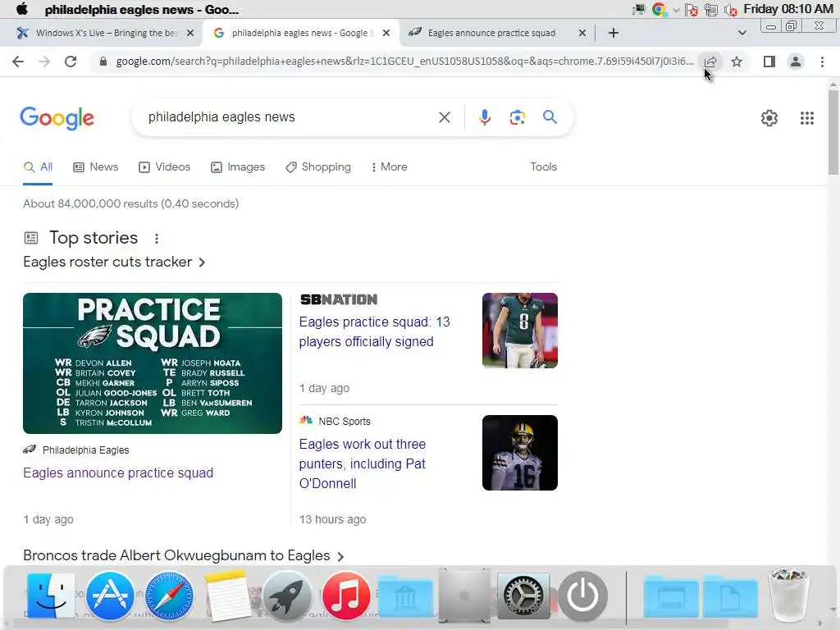Open System Preferences gear in the dock
The height and width of the screenshot is (630, 840).
point(523,596)
